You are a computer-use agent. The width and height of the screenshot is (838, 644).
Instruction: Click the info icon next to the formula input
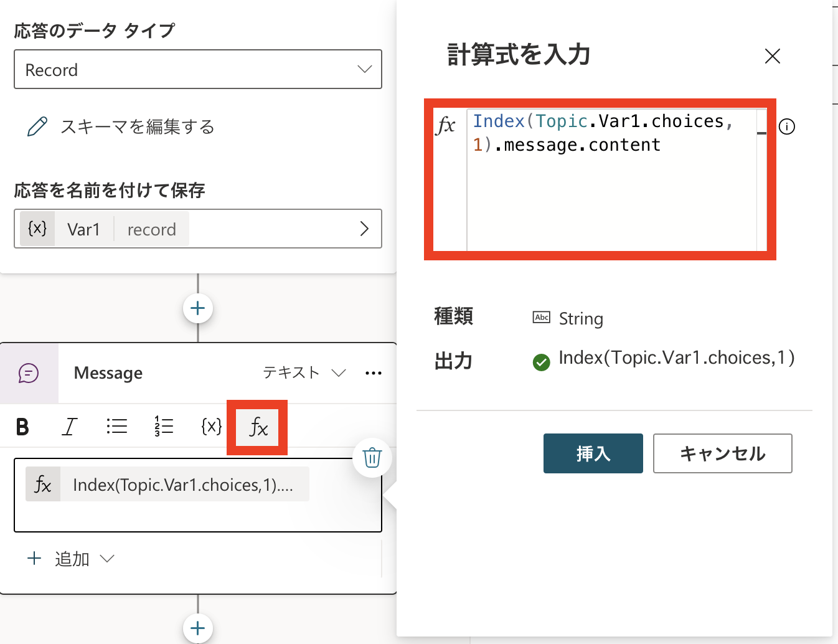coord(786,126)
